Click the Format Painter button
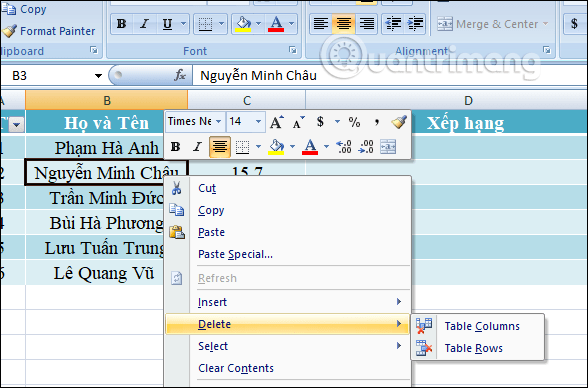The height and width of the screenshot is (388, 588). coord(49,31)
